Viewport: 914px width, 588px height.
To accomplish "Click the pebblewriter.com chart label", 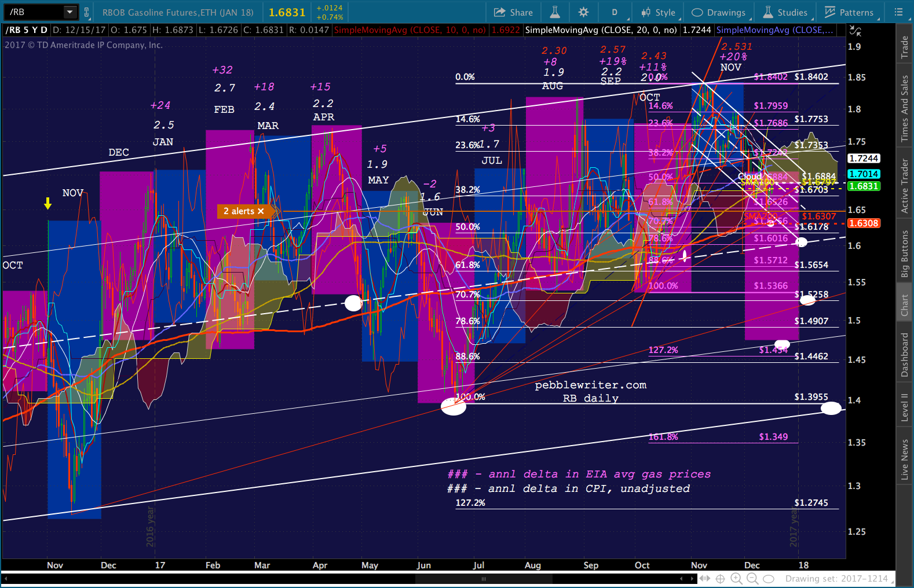I will (590, 385).
